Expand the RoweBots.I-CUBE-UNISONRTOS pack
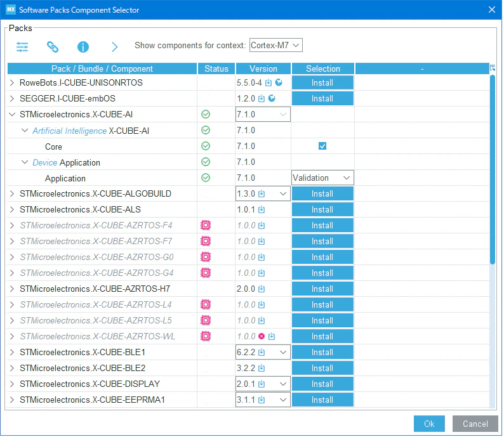The width and height of the screenshot is (504, 437). point(12,83)
